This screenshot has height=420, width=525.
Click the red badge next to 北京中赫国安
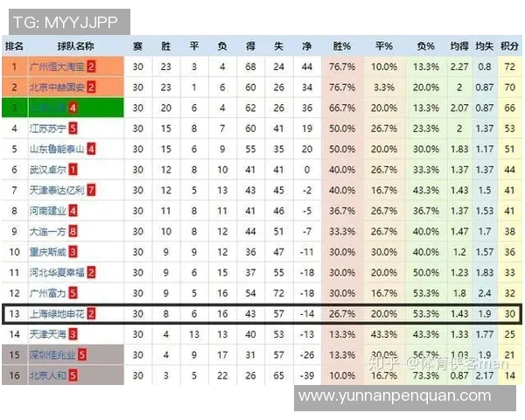tap(91, 87)
